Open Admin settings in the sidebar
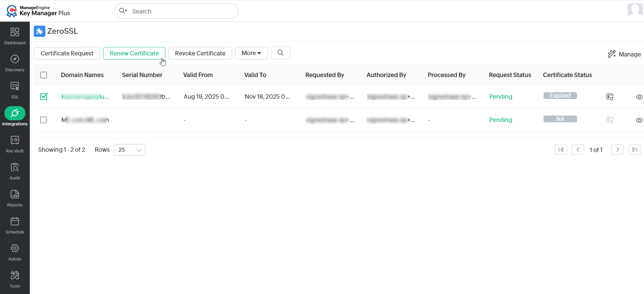Image resolution: width=644 pixels, height=294 pixels. (x=15, y=252)
